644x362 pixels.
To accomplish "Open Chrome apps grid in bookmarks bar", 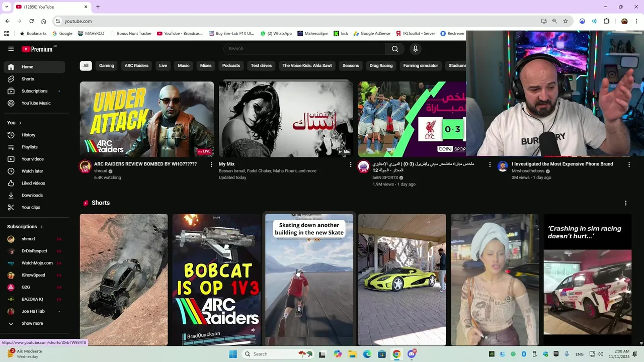I will [x=7, y=34].
